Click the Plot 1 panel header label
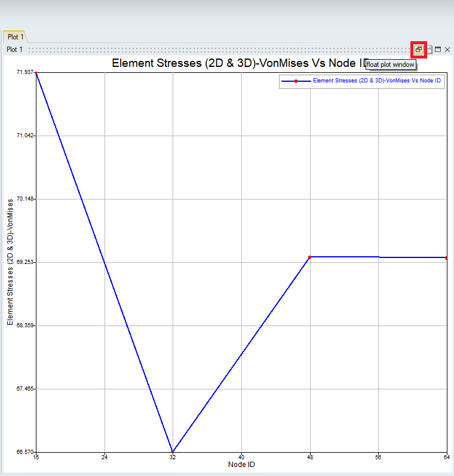454x476 pixels. tap(15, 50)
